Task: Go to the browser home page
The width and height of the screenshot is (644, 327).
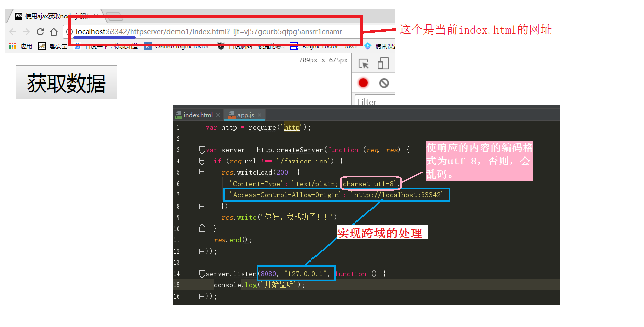Action: [x=54, y=32]
